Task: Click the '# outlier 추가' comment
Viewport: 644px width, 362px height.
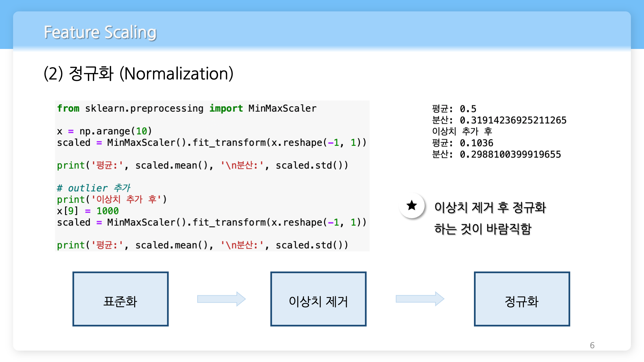Action: point(93,188)
